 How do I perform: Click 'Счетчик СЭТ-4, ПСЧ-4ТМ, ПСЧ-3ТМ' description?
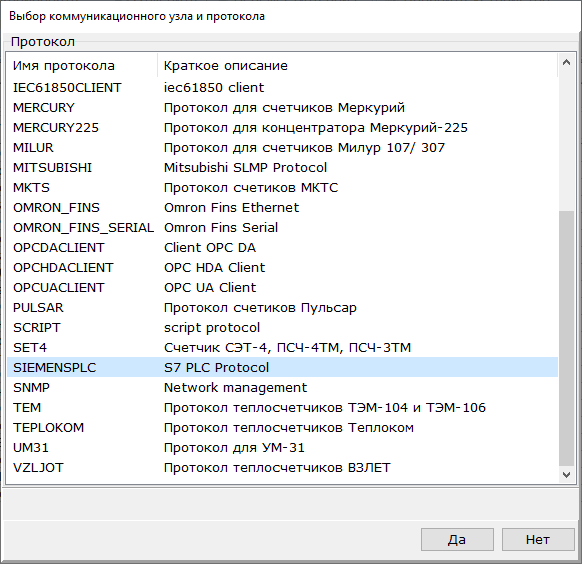[x=287, y=348]
